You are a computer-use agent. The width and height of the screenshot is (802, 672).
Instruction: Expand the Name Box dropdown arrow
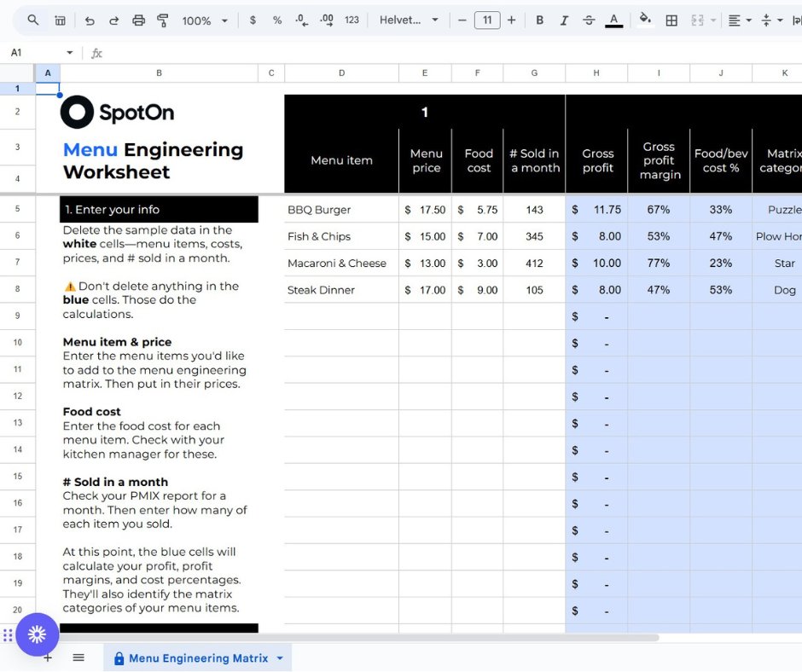pos(70,53)
